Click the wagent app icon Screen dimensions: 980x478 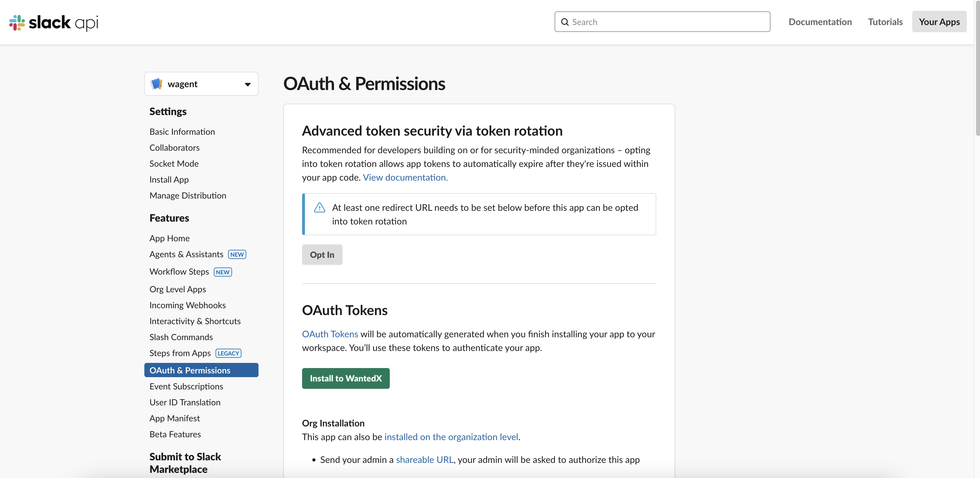click(x=156, y=84)
